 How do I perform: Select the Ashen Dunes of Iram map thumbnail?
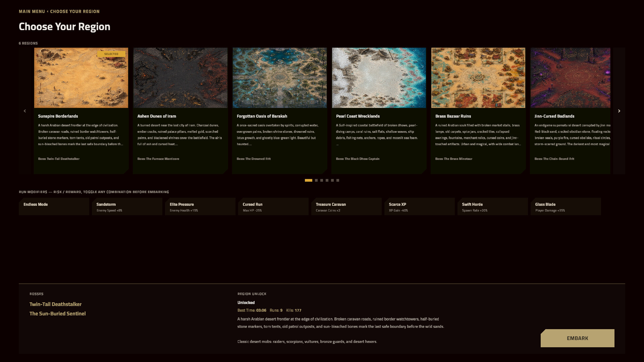pyautogui.click(x=180, y=78)
